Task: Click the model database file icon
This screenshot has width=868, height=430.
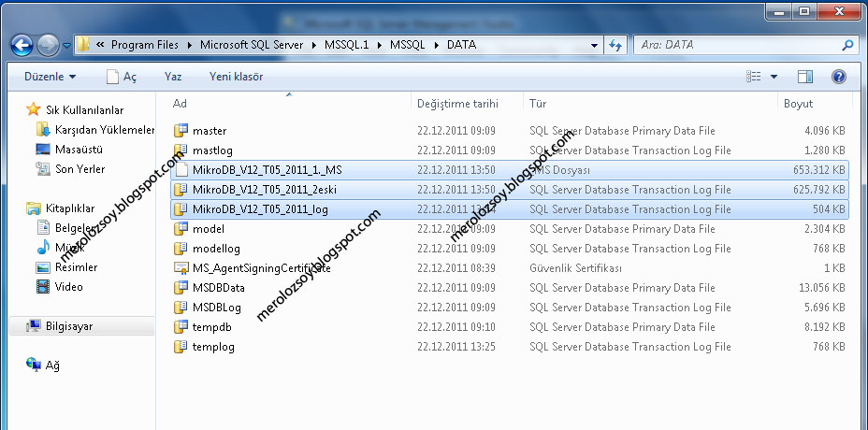Action: [181, 229]
